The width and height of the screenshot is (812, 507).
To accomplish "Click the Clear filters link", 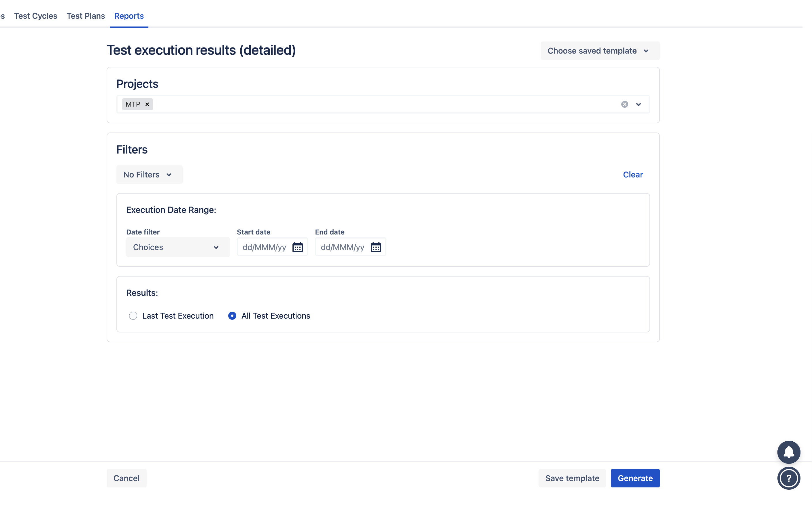I will tap(632, 174).
